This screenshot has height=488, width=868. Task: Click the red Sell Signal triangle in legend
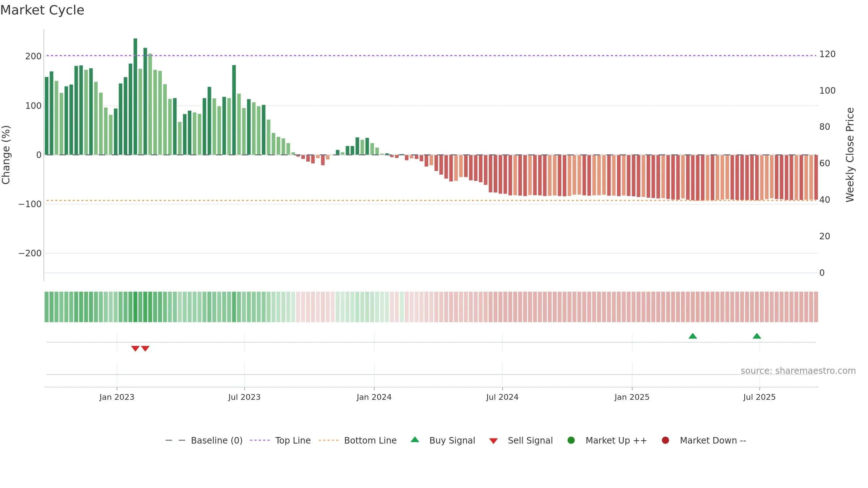coord(493,441)
